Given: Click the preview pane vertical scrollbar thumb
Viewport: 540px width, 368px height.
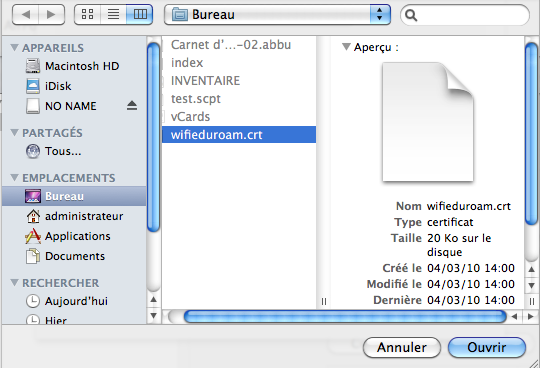Looking at the screenshot, I should (x=532, y=133).
